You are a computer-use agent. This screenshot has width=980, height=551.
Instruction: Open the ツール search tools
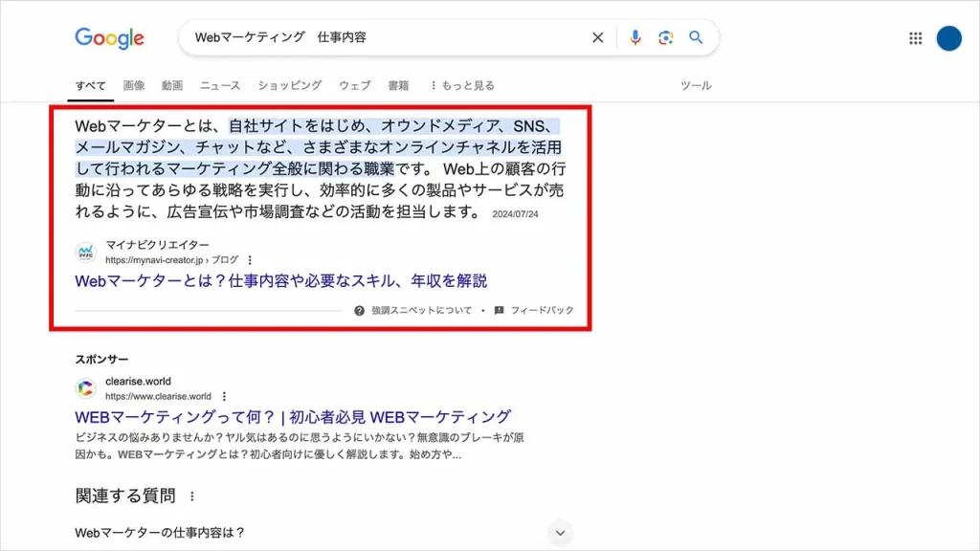(696, 85)
